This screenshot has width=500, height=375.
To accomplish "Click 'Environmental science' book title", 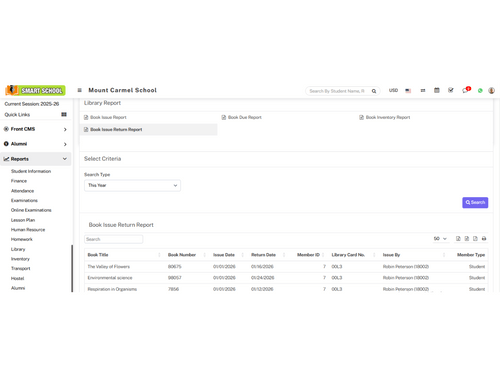I will (110, 278).
